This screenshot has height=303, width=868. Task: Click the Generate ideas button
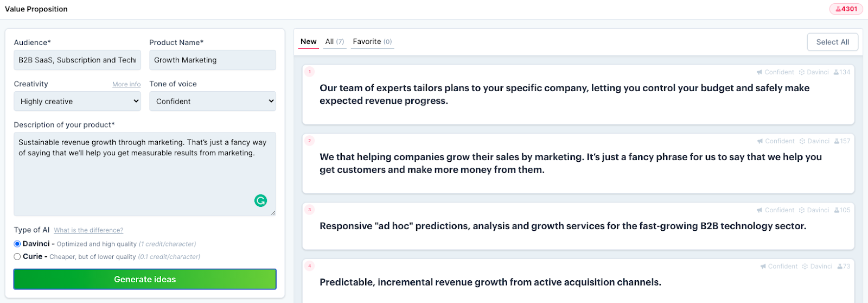[145, 279]
